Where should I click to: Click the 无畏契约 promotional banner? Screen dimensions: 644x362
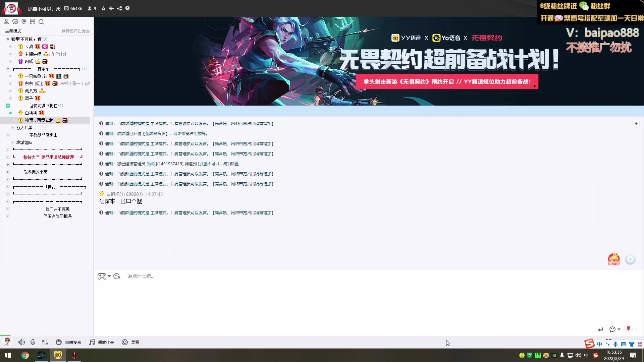[369, 61]
